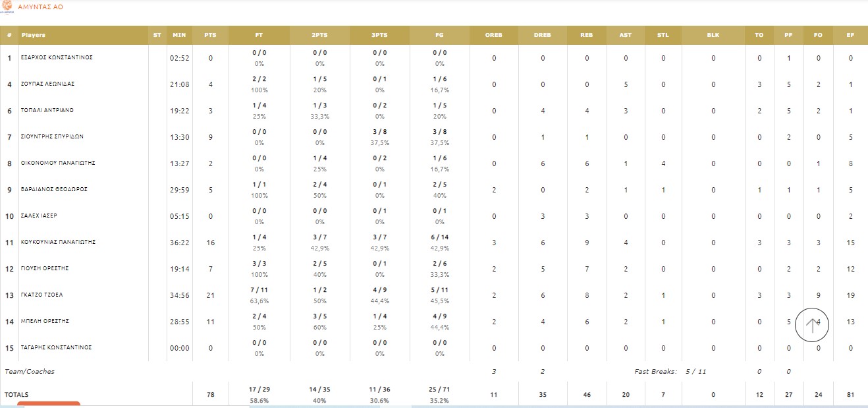
Task: Open player ΕΞΑΡΧΟΣ ΚΩΝΣΤΑΝΤΙΝΟΣ
Action: (x=57, y=57)
